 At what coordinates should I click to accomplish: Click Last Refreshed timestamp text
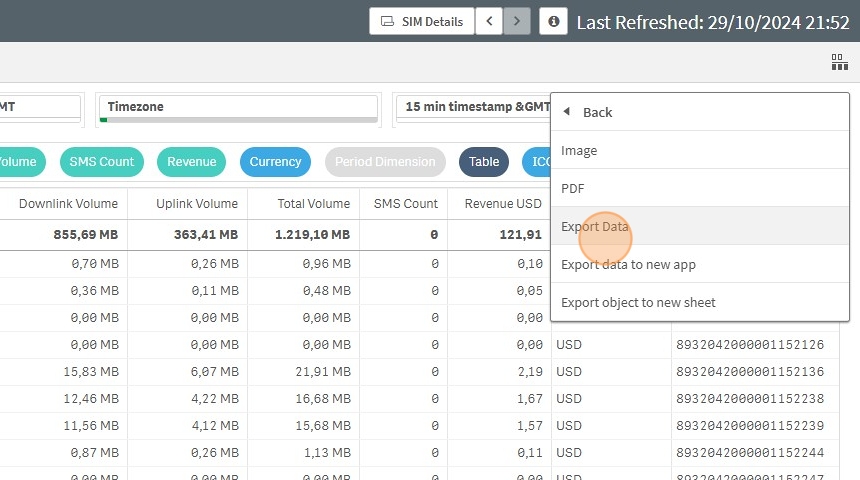coord(713,22)
